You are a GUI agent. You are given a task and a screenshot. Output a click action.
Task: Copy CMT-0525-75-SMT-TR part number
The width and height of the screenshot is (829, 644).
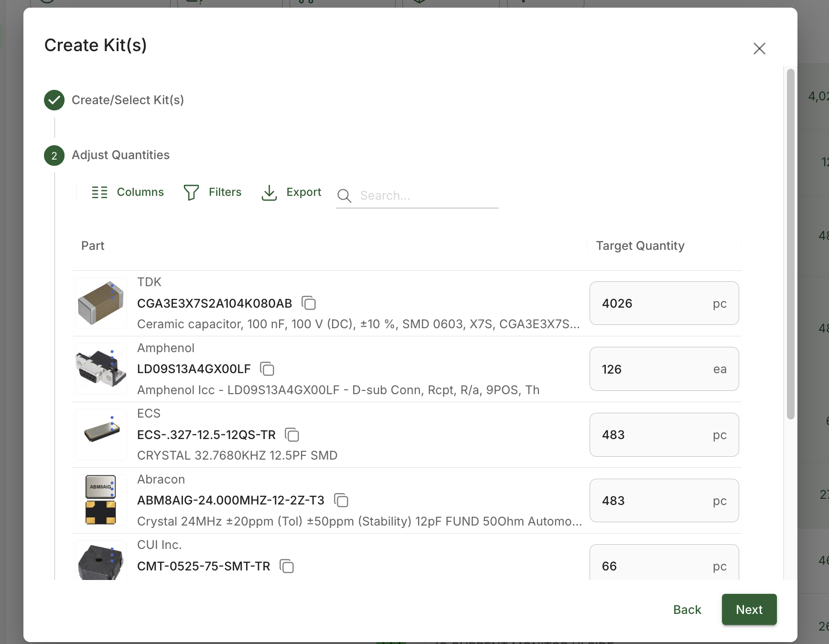pyautogui.click(x=287, y=566)
